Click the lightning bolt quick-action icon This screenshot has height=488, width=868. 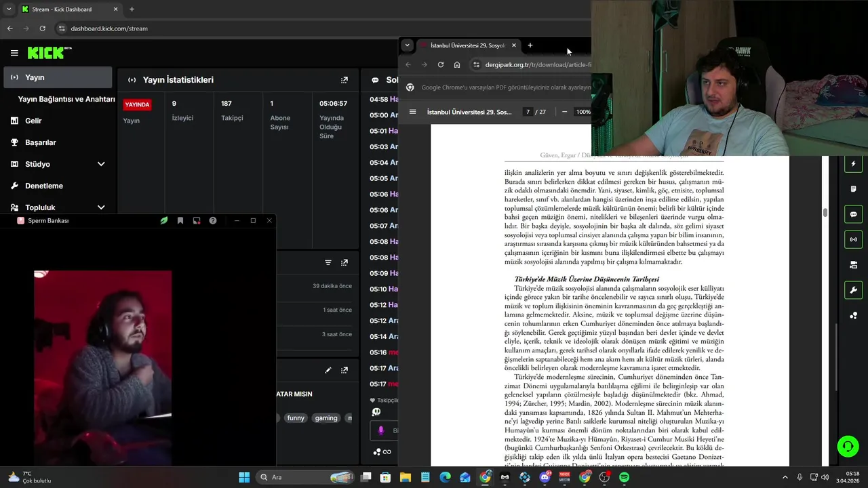point(853,163)
